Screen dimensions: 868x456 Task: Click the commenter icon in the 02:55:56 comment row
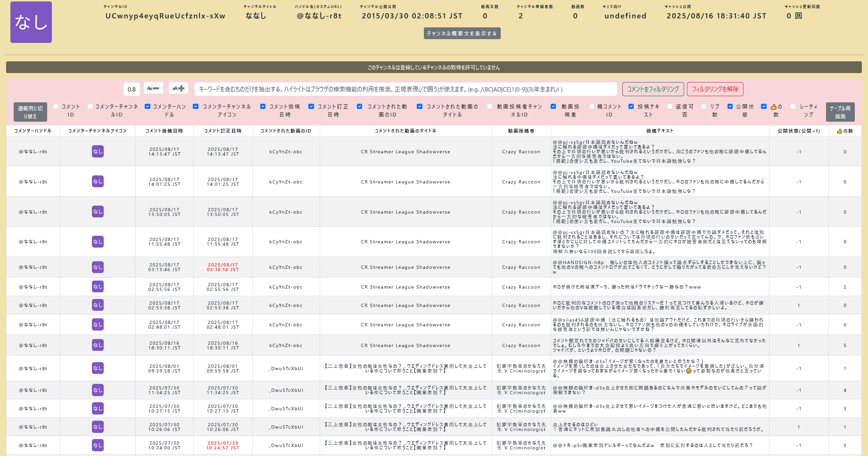pos(98,287)
